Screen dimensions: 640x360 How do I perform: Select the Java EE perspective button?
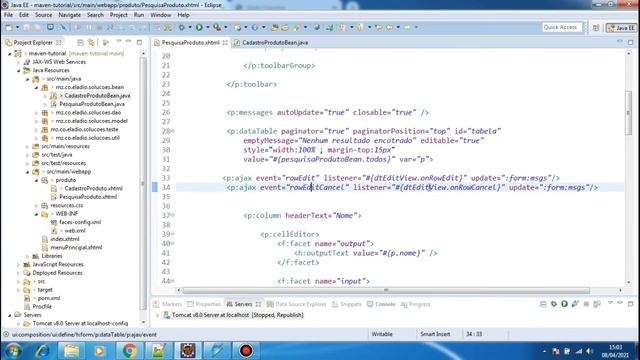tap(621, 28)
